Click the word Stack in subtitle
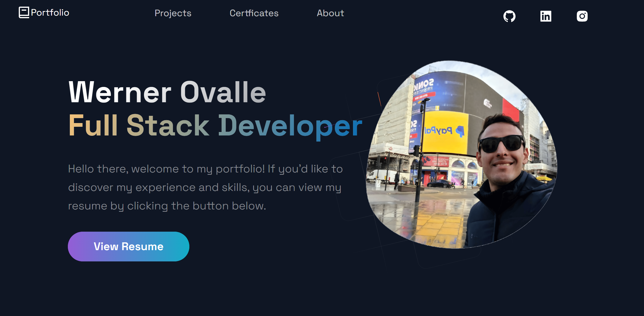This screenshot has height=316, width=644. point(168,126)
